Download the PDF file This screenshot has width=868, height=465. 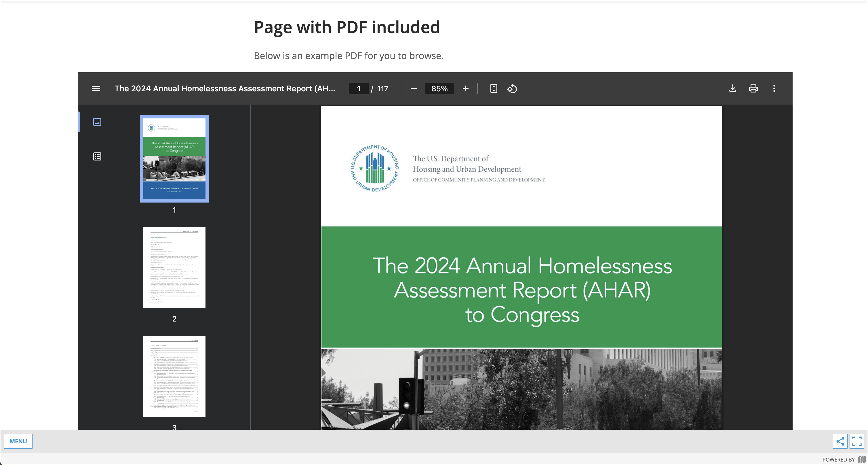pos(732,88)
